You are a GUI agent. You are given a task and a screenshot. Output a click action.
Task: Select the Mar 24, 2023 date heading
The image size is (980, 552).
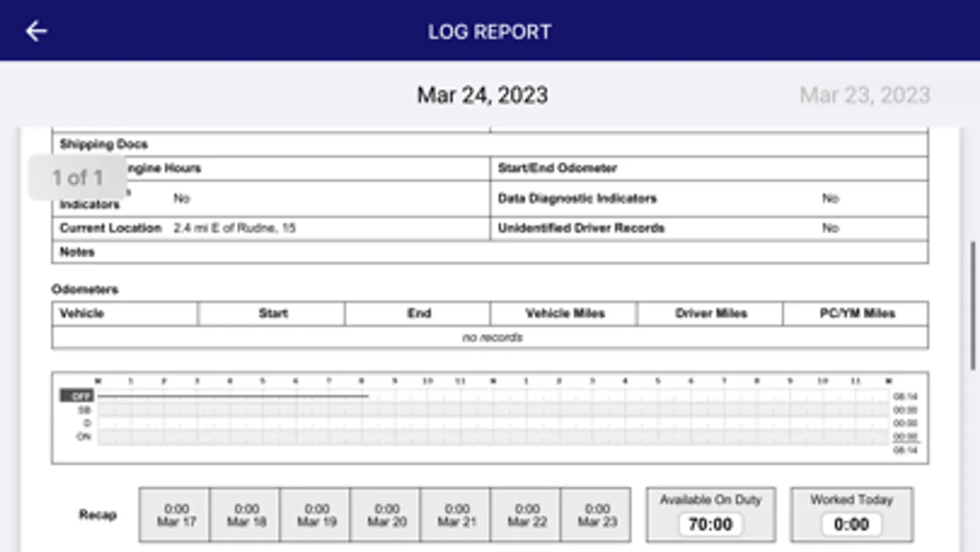point(482,95)
